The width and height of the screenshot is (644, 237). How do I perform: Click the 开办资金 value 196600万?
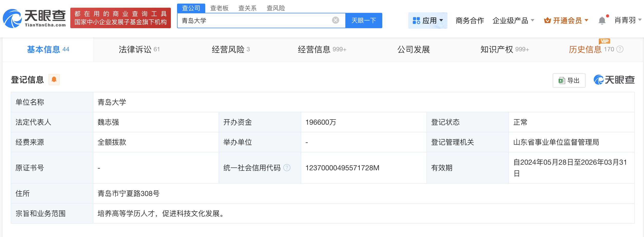[x=321, y=122]
